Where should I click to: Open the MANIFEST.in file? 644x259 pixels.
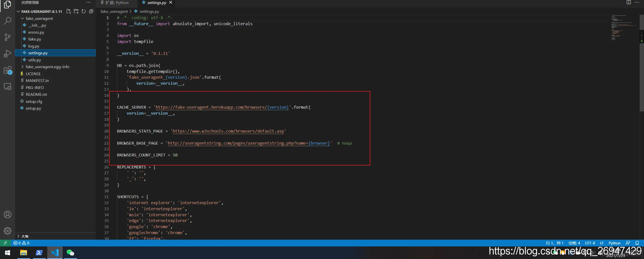pyautogui.click(x=37, y=80)
